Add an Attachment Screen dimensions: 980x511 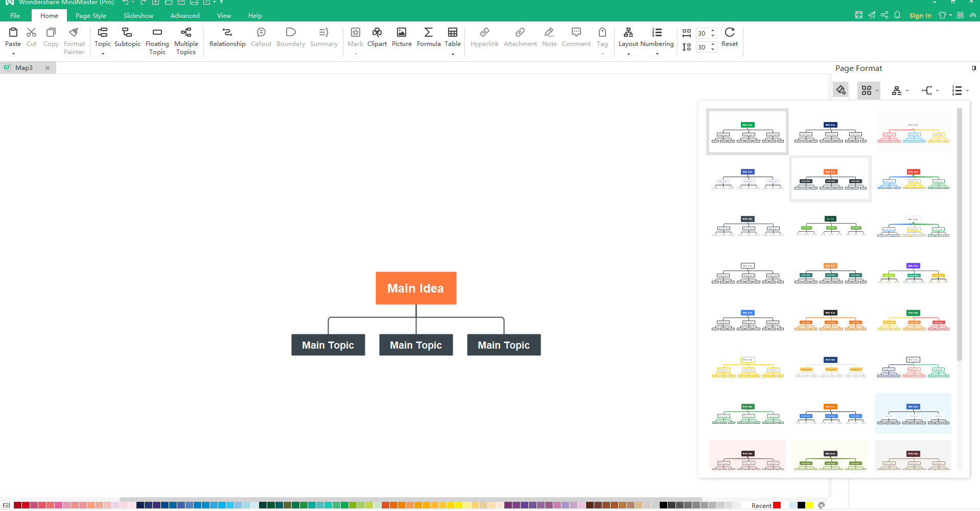click(520, 37)
